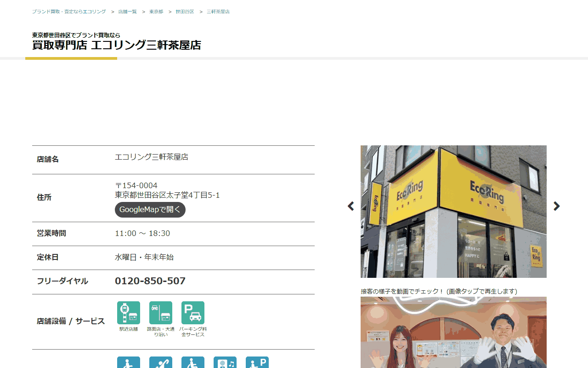This screenshot has height=368, width=588.
Task: Click the 店舗名 row label
Action: [48, 159]
